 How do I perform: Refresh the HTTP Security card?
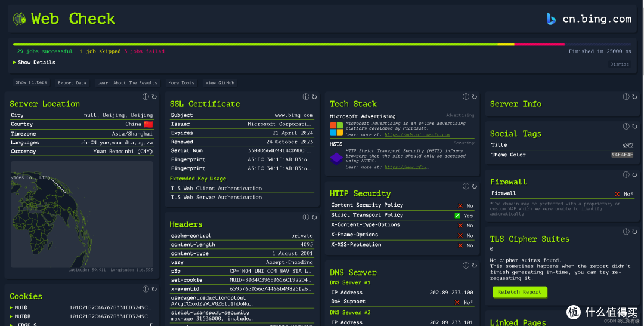(475, 186)
